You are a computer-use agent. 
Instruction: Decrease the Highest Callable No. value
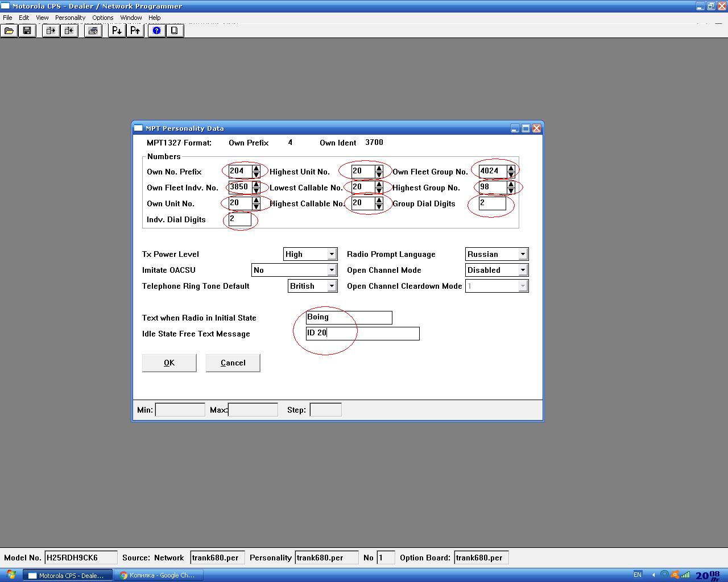(x=379, y=206)
